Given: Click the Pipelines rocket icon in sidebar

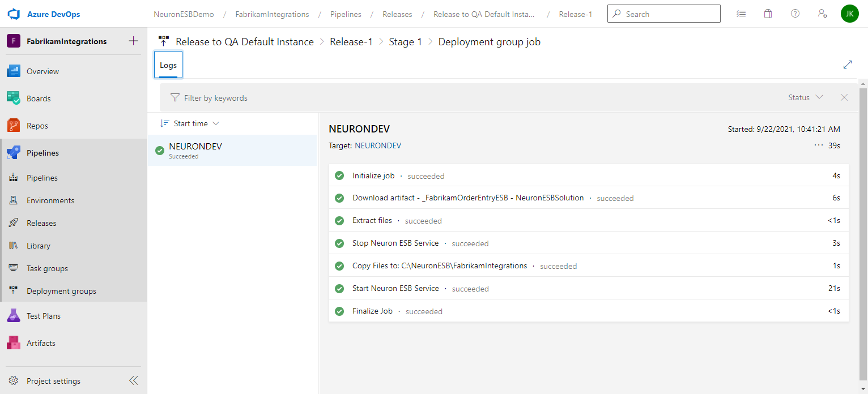Looking at the screenshot, I should pos(14,153).
